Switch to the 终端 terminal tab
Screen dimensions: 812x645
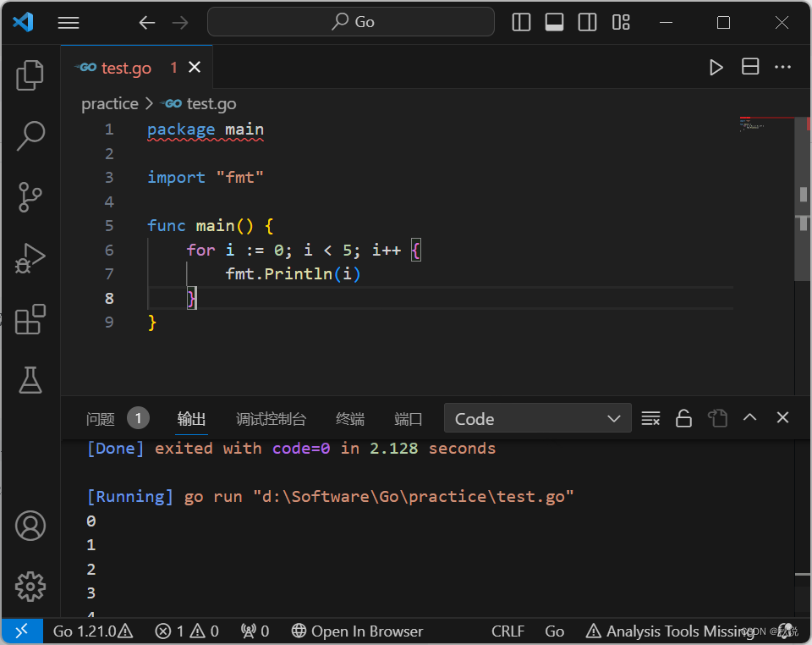coord(350,419)
